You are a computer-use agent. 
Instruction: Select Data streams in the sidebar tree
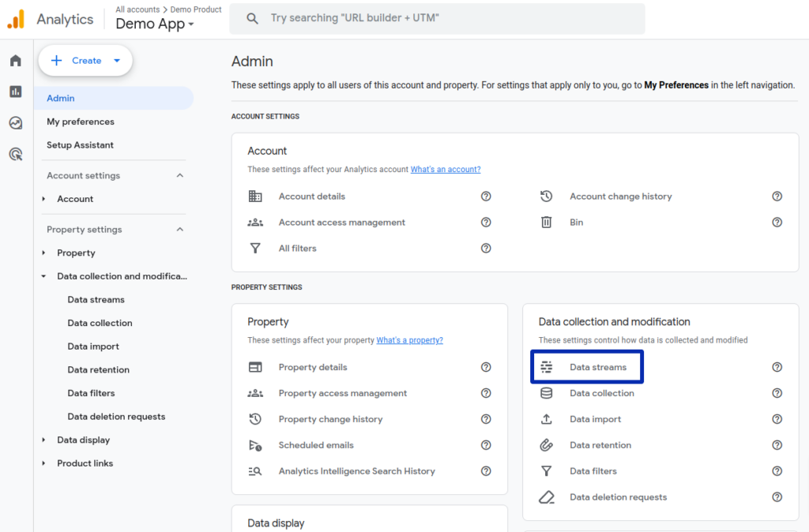pos(96,299)
